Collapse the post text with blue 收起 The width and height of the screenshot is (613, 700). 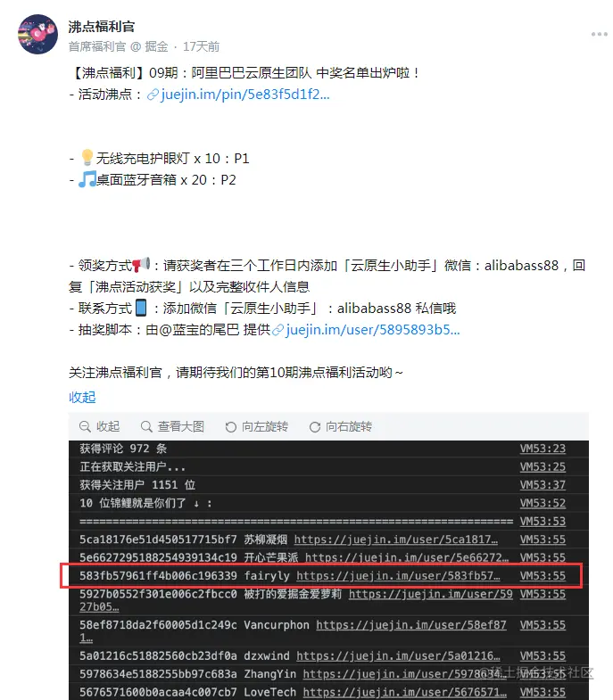[82, 397]
